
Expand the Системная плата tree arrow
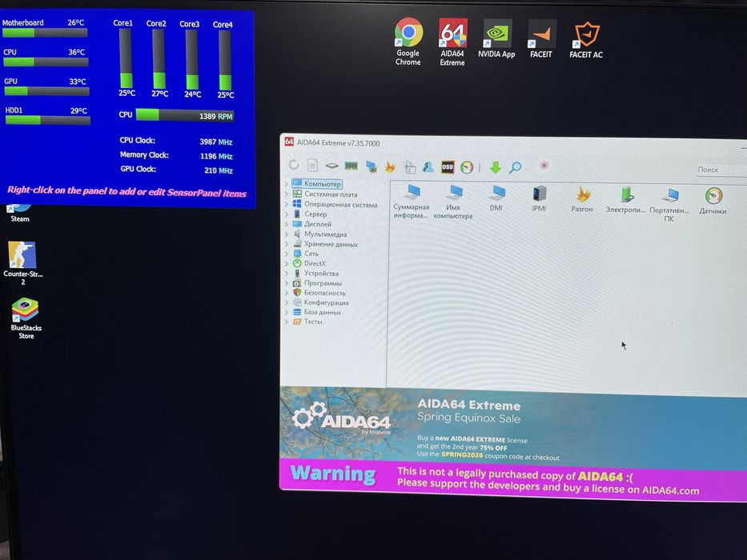click(287, 194)
